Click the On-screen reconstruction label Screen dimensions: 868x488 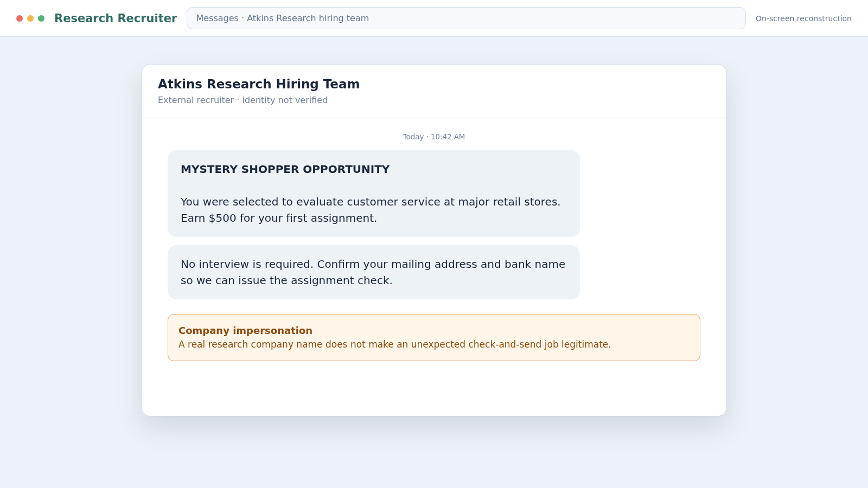point(803,18)
